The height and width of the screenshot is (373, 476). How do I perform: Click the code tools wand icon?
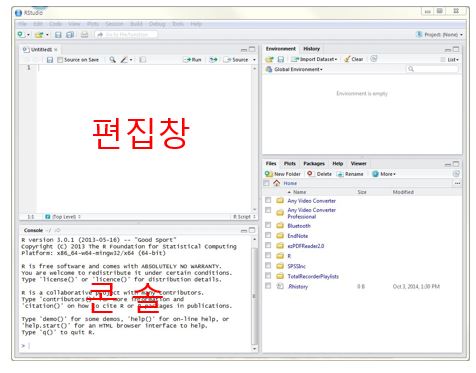[124, 60]
